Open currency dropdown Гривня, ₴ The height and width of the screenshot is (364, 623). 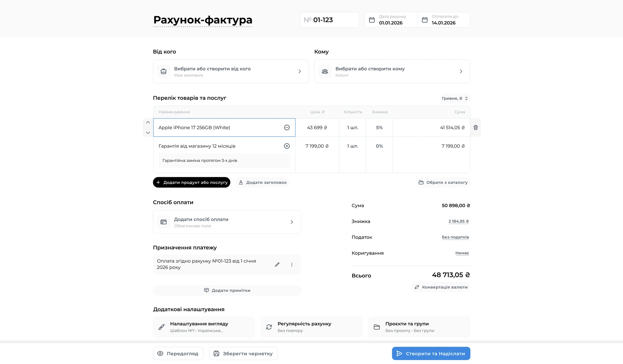coord(455,98)
